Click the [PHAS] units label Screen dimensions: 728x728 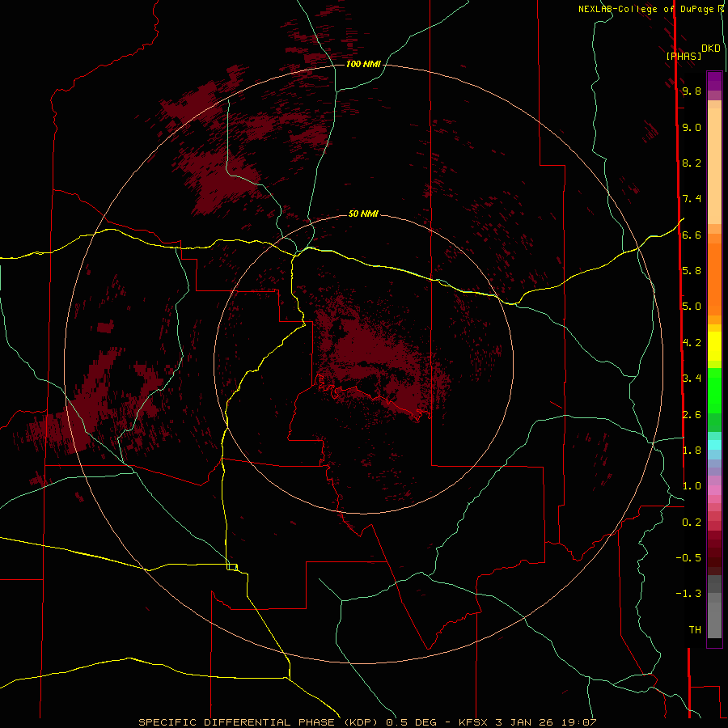(684, 56)
